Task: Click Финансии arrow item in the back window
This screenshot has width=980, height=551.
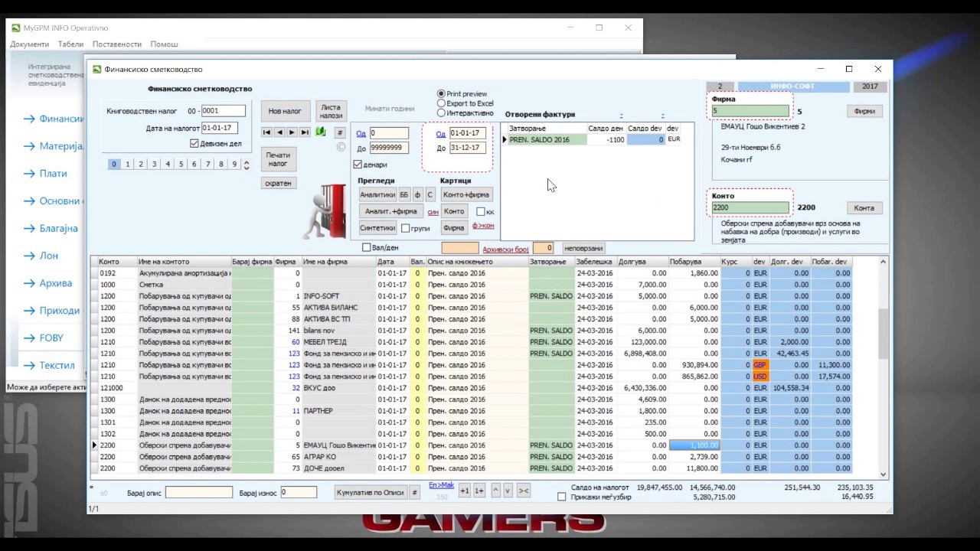Action: tap(53, 119)
